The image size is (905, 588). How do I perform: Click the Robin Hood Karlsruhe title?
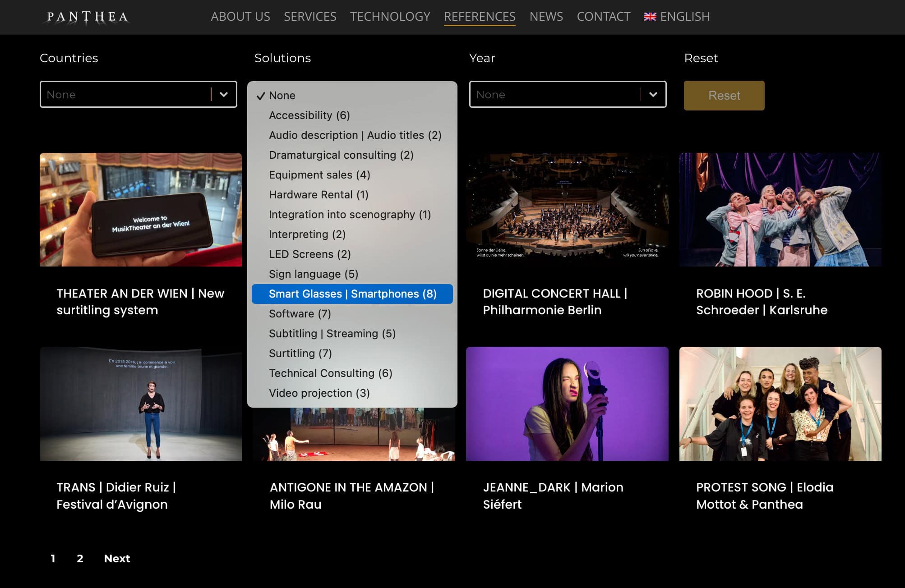[761, 302]
